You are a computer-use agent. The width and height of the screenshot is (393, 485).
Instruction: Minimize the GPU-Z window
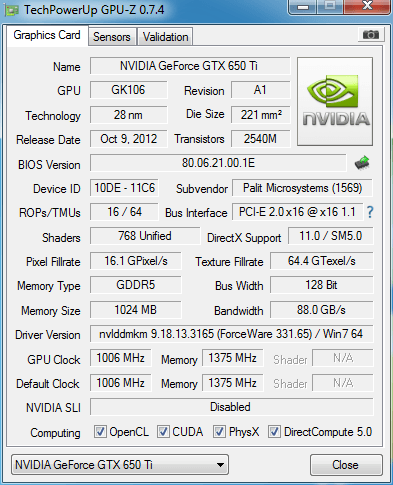click(x=303, y=7)
